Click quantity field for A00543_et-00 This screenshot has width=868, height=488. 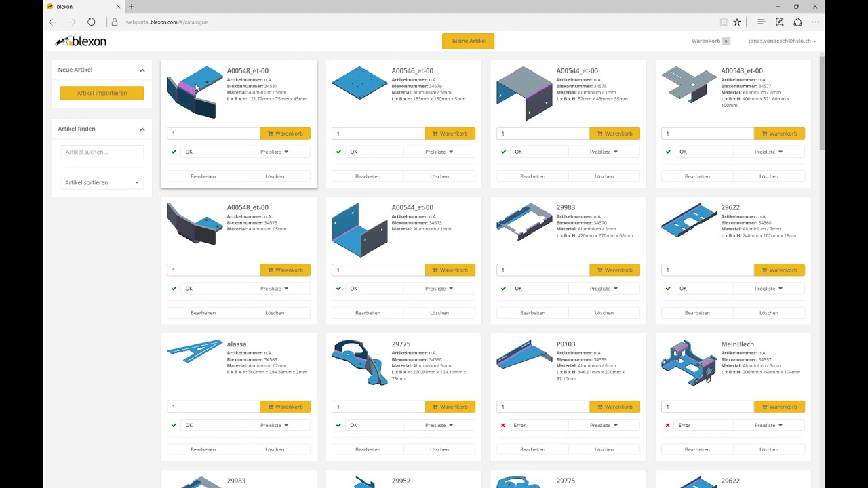click(708, 134)
